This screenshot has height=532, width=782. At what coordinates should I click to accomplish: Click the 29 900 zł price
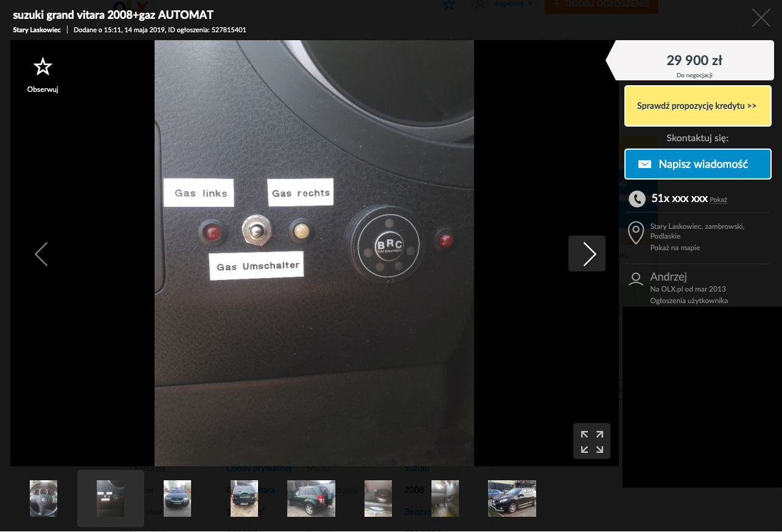click(x=694, y=60)
